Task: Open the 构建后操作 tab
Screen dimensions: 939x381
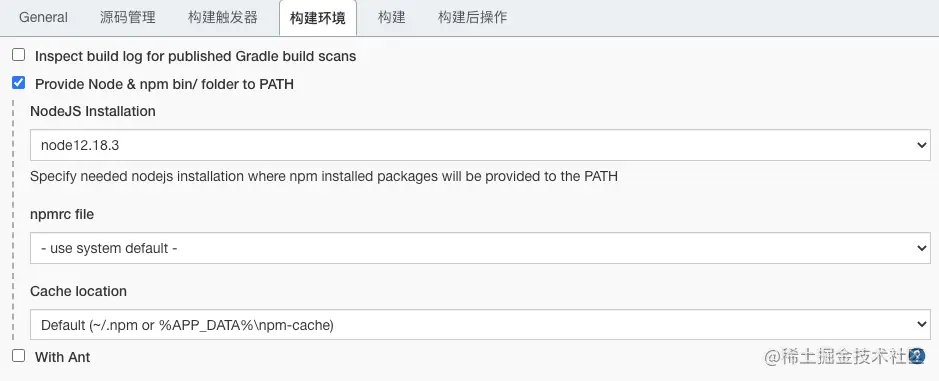Action: [472, 17]
